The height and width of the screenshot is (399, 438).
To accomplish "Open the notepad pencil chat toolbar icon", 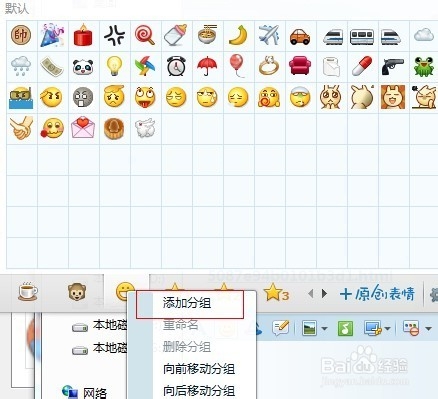I will [x=281, y=328].
